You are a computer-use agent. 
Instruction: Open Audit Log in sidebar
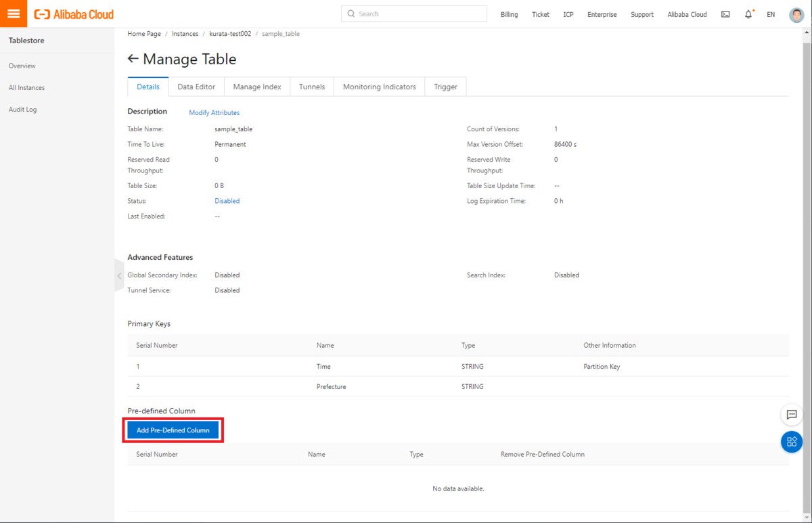(x=23, y=109)
